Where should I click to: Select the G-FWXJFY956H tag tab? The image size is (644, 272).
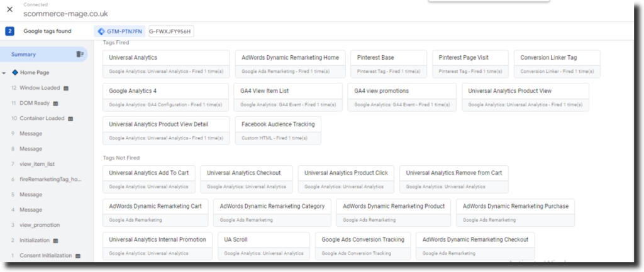coord(171,31)
